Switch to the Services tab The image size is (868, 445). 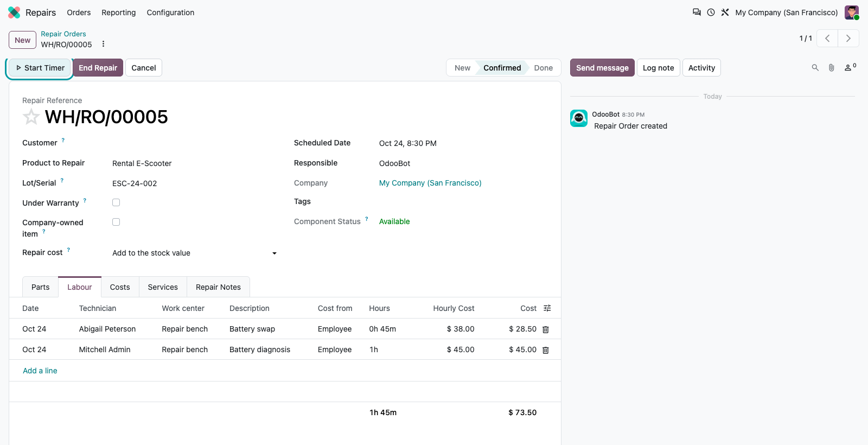163,287
